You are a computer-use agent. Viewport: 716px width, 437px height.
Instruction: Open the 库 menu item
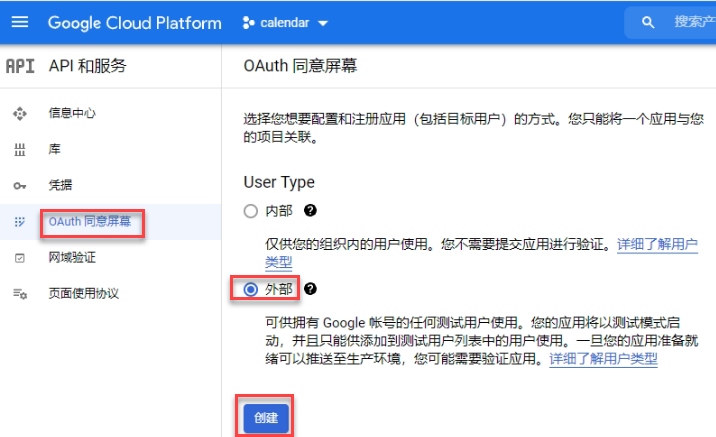pyautogui.click(x=54, y=149)
